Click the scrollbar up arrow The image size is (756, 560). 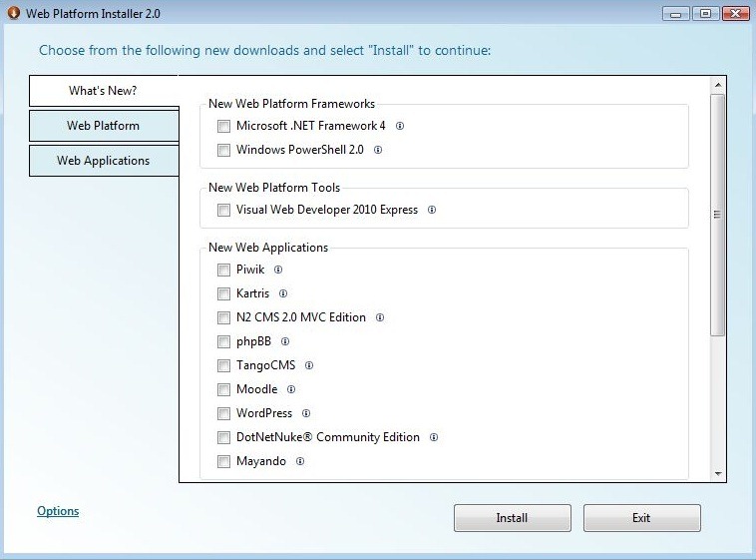tap(717, 85)
